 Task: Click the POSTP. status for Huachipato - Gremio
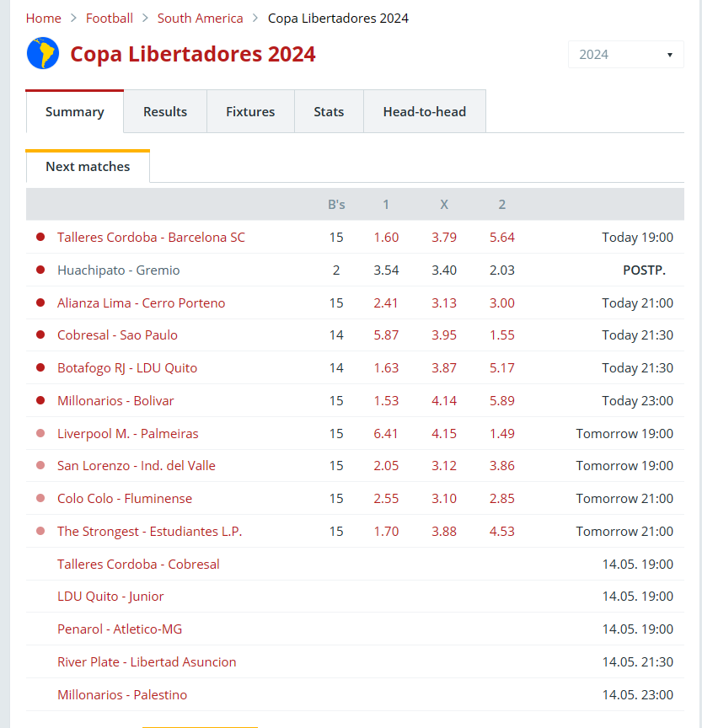[645, 270]
